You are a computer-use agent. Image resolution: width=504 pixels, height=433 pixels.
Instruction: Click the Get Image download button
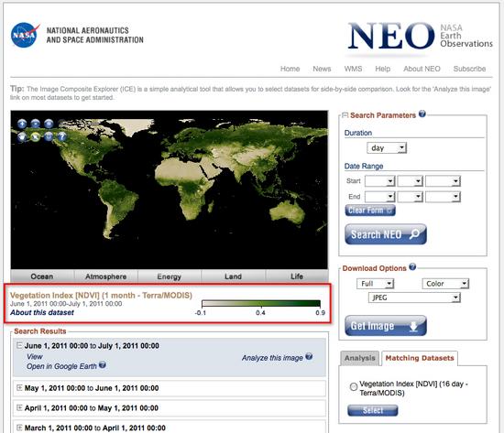(x=386, y=326)
